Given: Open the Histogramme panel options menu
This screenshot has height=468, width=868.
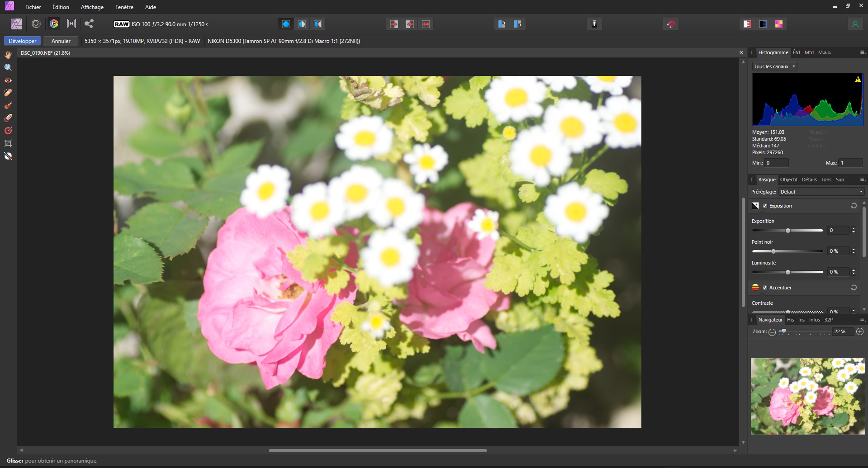Looking at the screenshot, I should [x=862, y=52].
